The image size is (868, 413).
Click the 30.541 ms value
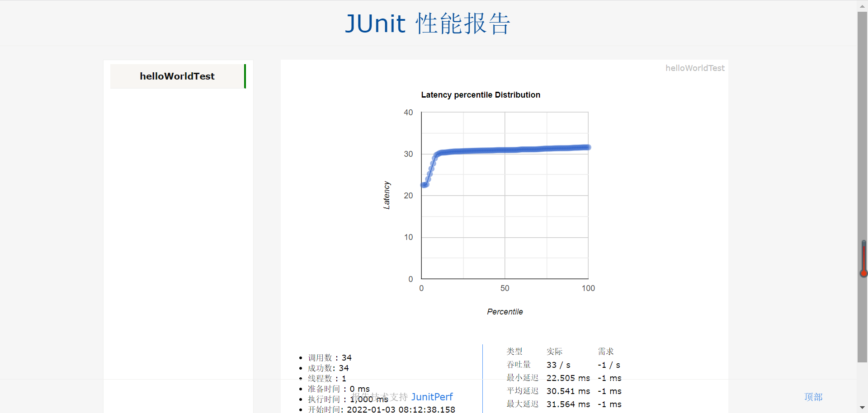click(568, 391)
